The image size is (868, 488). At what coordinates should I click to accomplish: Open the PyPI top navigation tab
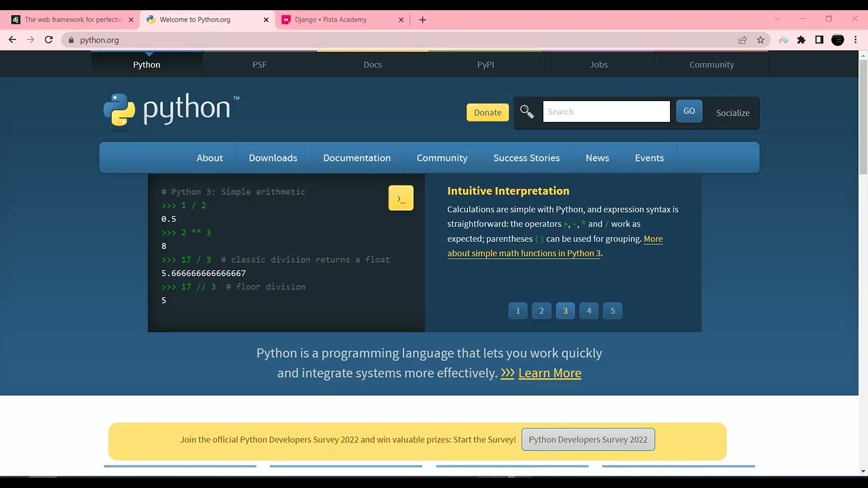[x=486, y=64]
